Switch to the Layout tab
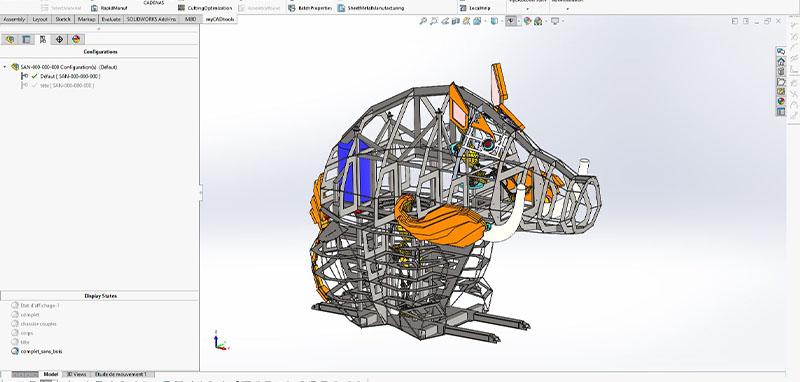The width and height of the screenshot is (800, 382). pos(40,19)
